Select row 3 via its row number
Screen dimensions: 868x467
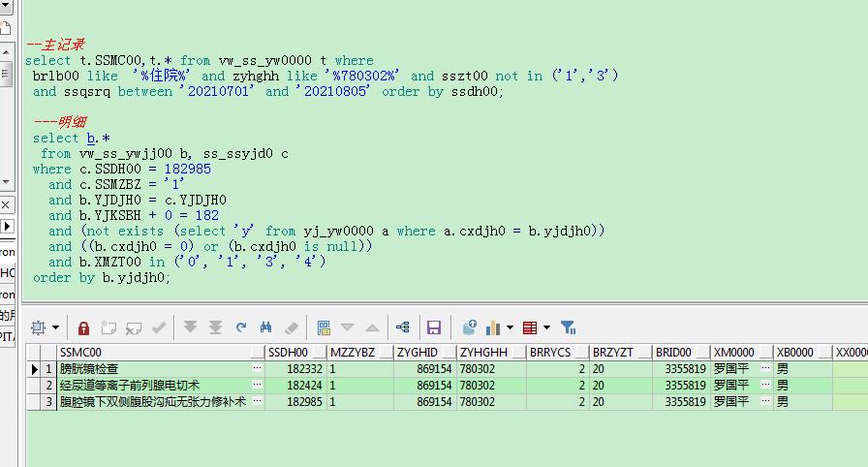coord(48,402)
